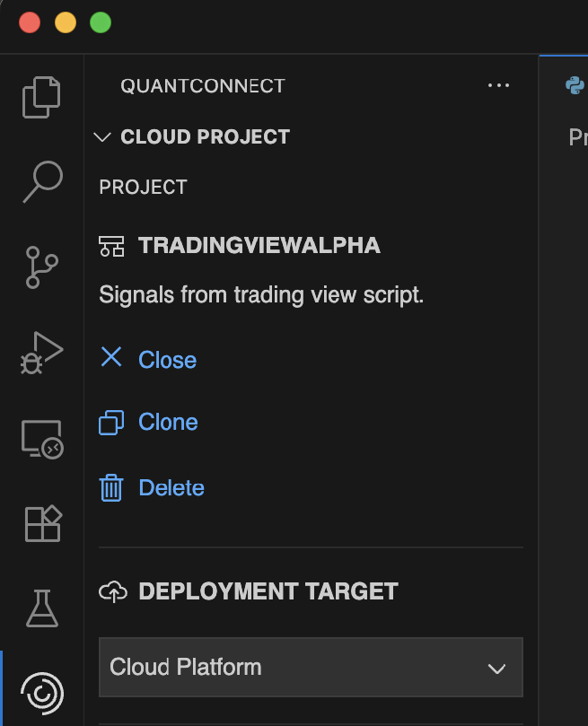This screenshot has height=726, width=588.
Task: Click the green macOS fullscreen button
Action: (101, 23)
